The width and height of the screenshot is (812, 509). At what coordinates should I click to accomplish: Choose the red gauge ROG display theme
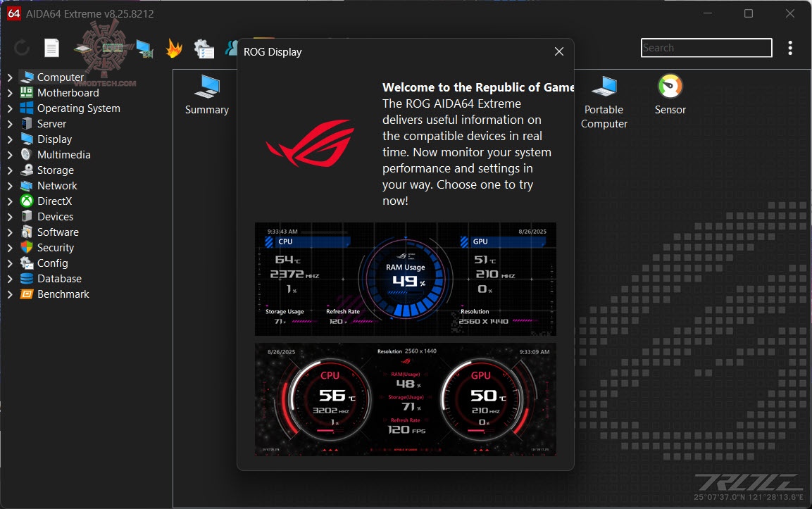tap(406, 399)
